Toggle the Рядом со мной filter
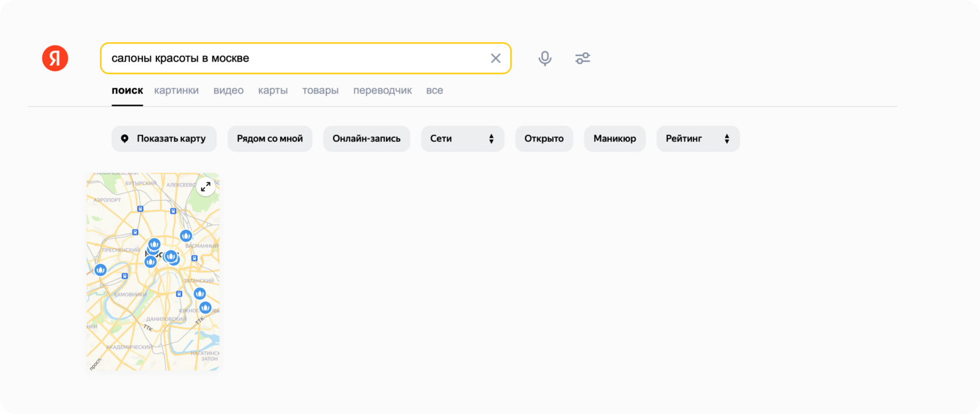Viewport: 980px width, 414px height. pyautogui.click(x=269, y=139)
